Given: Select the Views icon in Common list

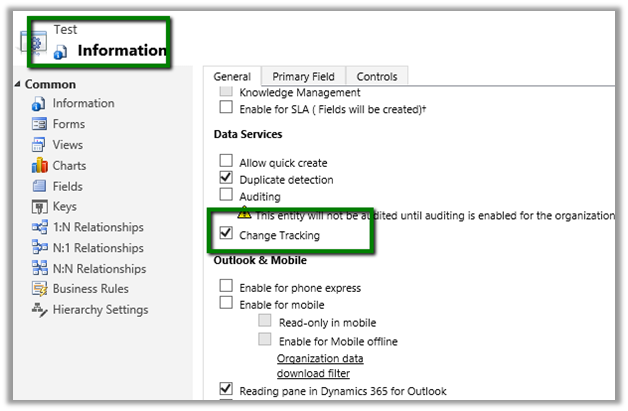Looking at the screenshot, I should pos(39,145).
